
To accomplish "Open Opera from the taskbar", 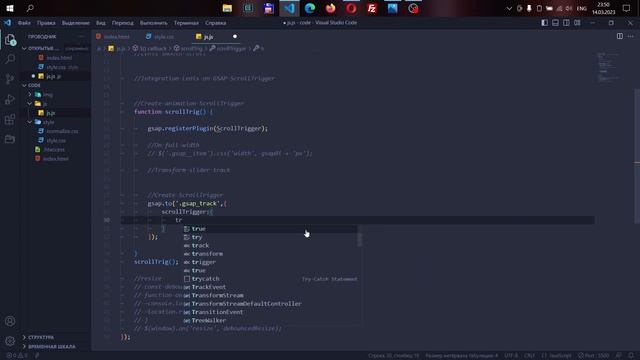I will click(351, 8).
